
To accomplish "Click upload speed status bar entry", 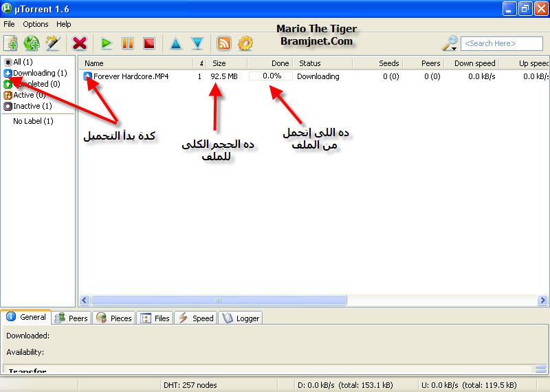I will coord(469,385).
